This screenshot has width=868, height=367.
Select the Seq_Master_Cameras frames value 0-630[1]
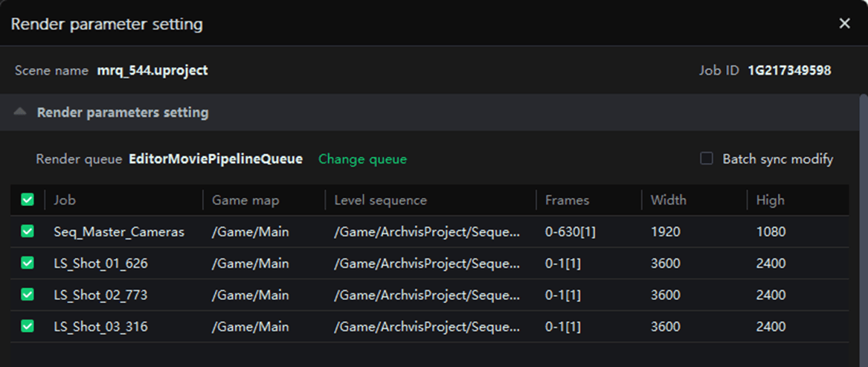coord(570,232)
